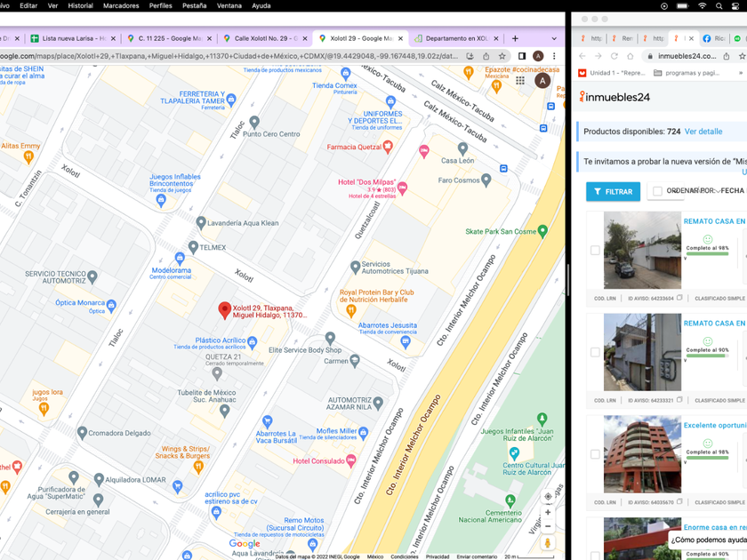This screenshot has width=747, height=560.
Task: Open the Ver detalle link
Action: click(703, 132)
